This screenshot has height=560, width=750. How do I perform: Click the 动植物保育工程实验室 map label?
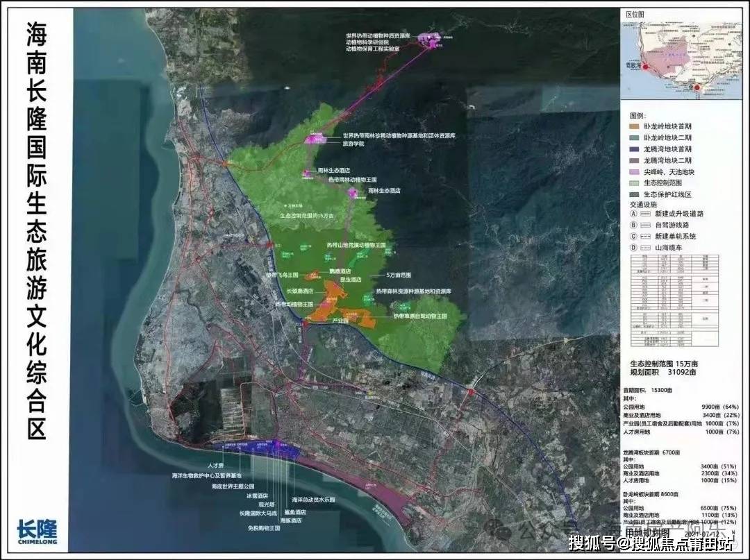point(373,49)
